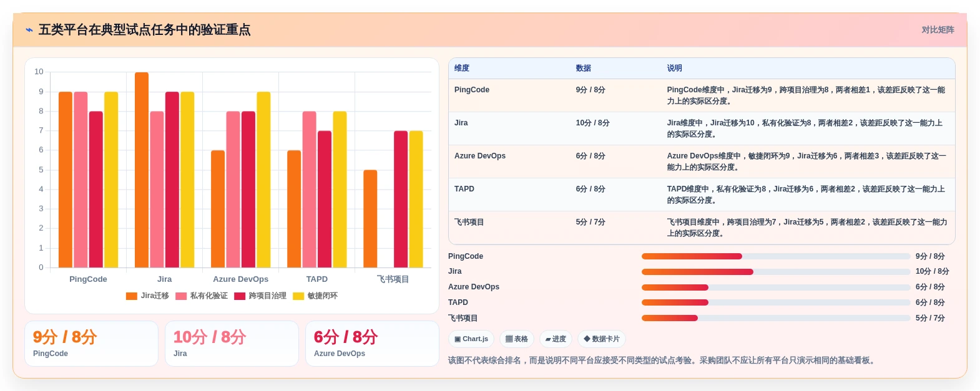Click the title 五类平台在典型试点任务中的验证重点
The image size is (980, 391).
144,30
